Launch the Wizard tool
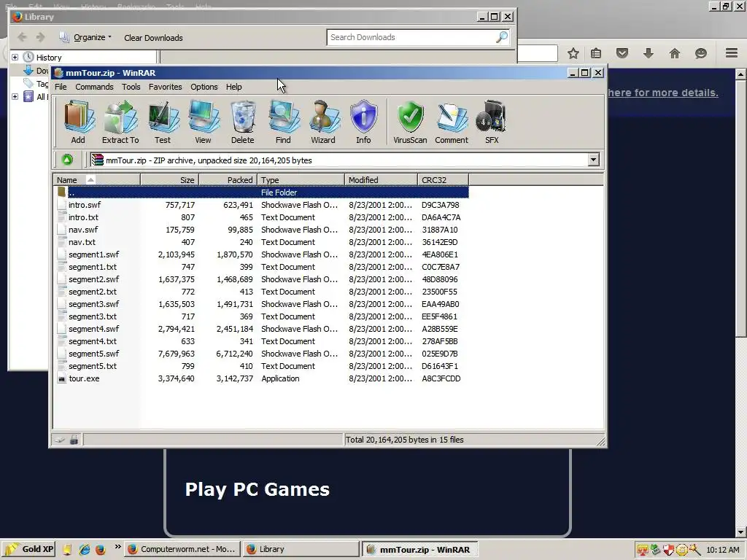 (323, 122)
